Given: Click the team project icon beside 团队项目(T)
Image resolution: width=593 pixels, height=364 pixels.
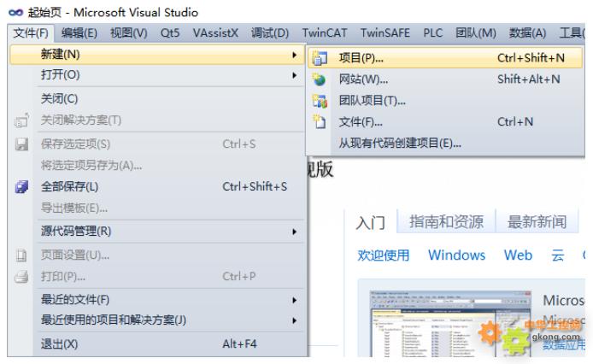Looking at the screenshot, I should pos(320,101).
